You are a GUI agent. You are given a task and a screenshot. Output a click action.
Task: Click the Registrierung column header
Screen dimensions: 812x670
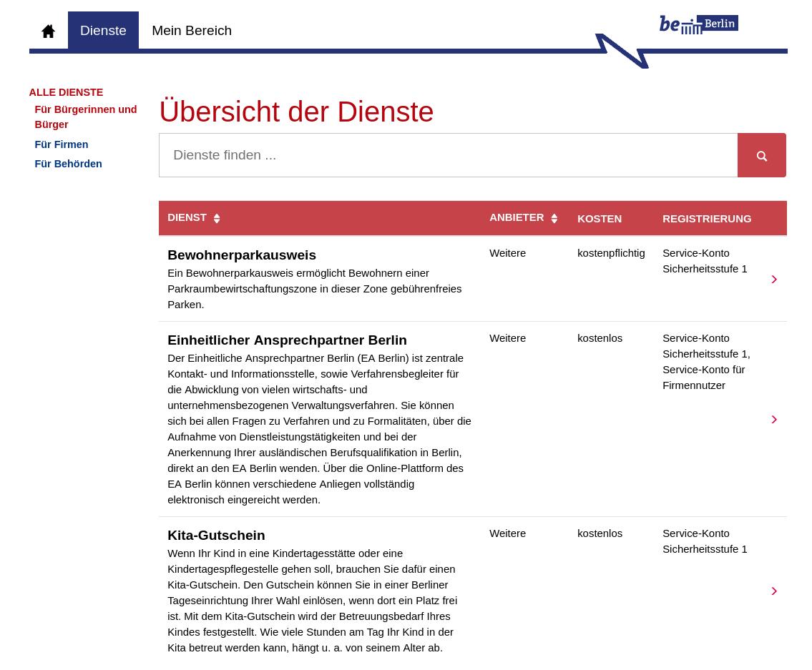tap(706, 219)
